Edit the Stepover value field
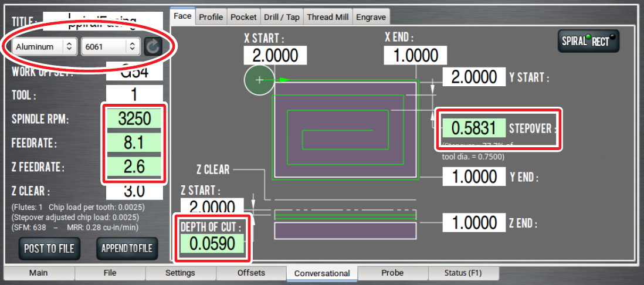 tap(474, 128)
